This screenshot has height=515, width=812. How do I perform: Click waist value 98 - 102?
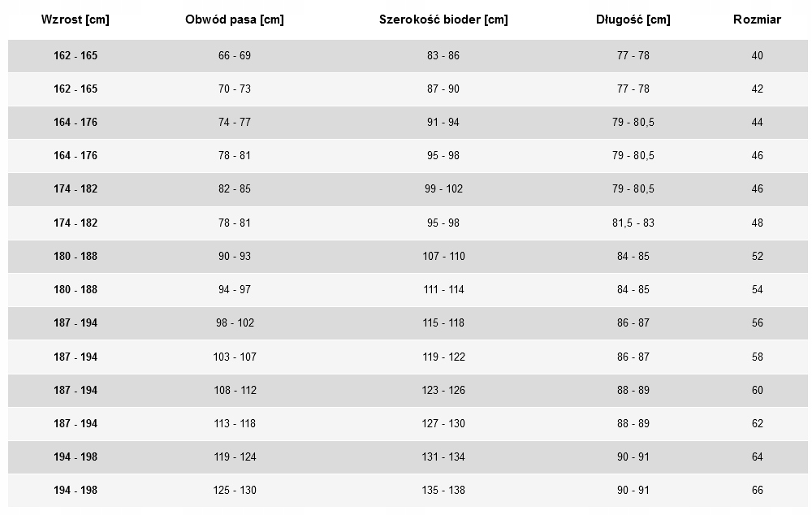[235, 322]
